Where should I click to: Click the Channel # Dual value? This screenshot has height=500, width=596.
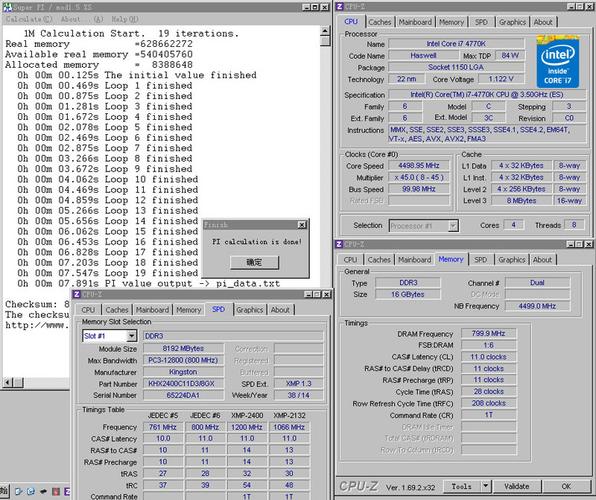click(x=537, y=283)
